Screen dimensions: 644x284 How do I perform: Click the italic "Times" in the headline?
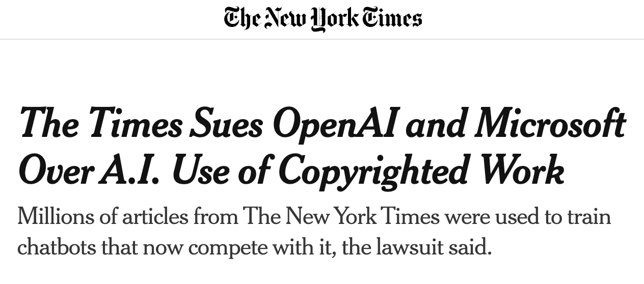click(x=133, y=124)
